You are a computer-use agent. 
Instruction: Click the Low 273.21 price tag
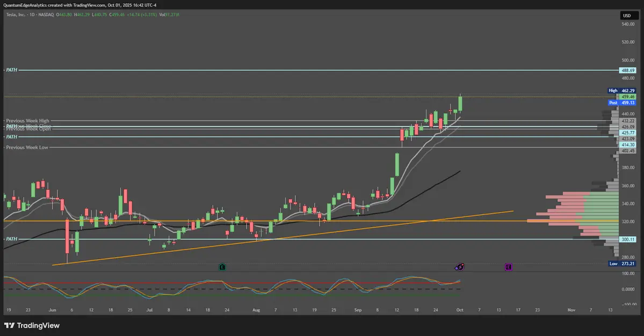coord(622,264)
